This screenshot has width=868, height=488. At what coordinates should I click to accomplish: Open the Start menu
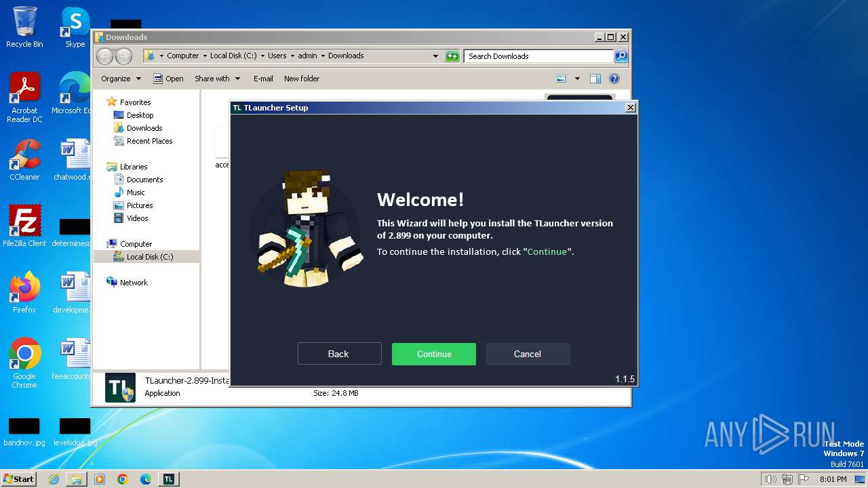tap(19, 479)
